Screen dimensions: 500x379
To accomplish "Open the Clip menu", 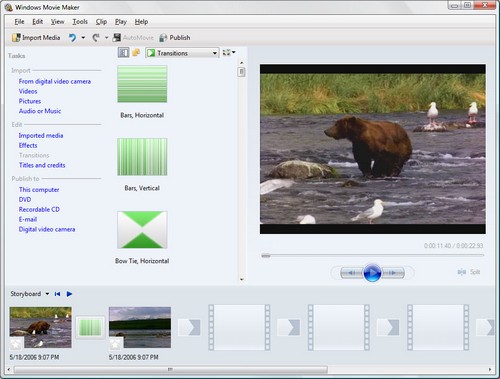I will click(x=101, y=22).
